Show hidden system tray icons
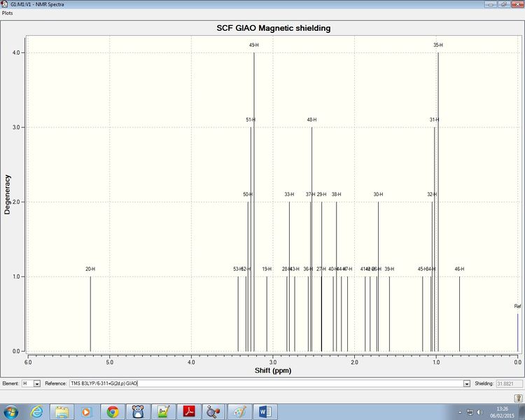This screenshot has width=525, height=420. pyautogui.click(x=460, y=412)
